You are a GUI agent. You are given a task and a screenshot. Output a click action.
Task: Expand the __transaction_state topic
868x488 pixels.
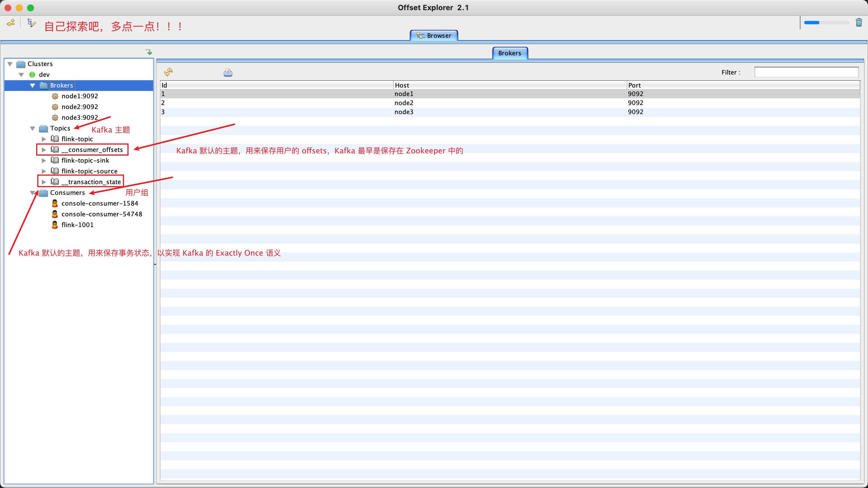click(44, 182)
